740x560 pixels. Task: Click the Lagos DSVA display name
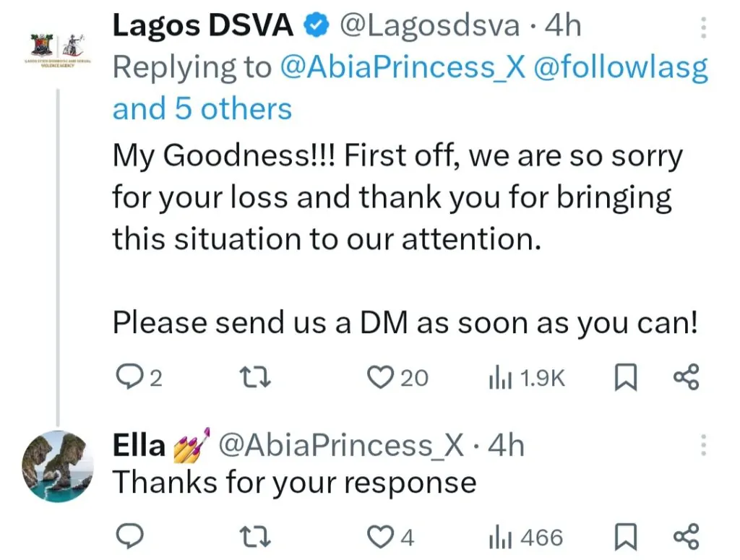pyautogui.click(x=202, y=26)
